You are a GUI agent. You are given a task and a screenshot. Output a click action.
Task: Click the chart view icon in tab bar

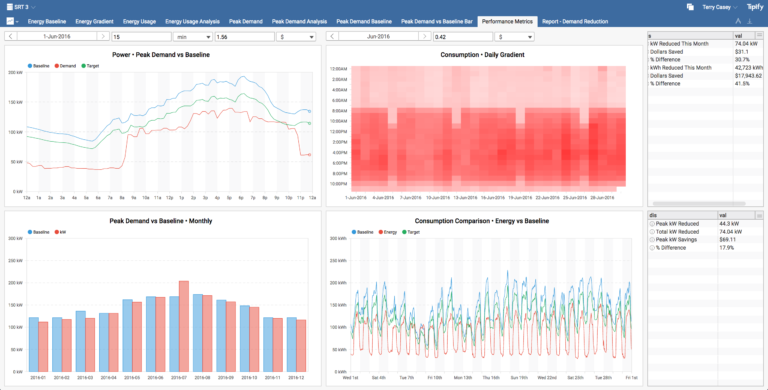(10, 22)
